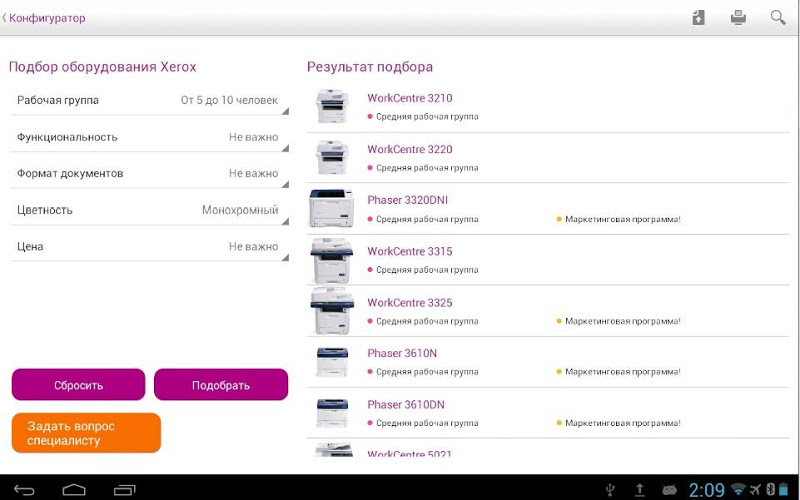This screenshot has width=800, height=500.
Task: Tap the Android debug status icon
Action: [x=669, y=490]
